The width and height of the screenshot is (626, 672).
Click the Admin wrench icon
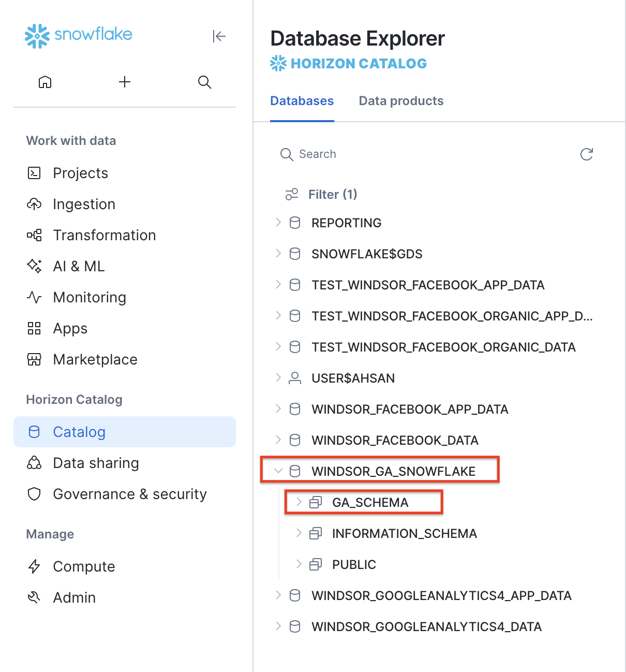34,597
